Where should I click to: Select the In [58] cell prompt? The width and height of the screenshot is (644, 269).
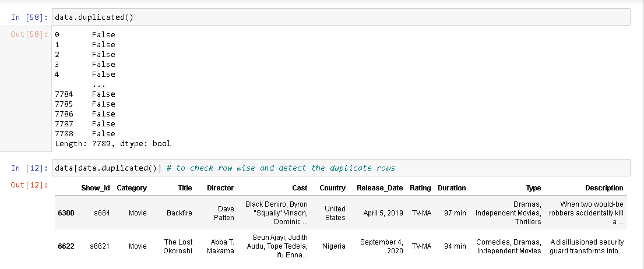pyautogui.click(x=30, y=17)
